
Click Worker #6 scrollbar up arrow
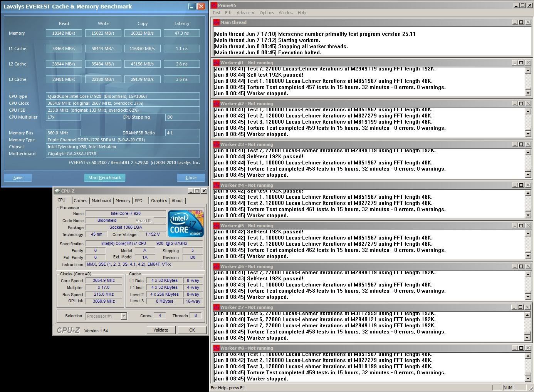click(x=528, y=275)
